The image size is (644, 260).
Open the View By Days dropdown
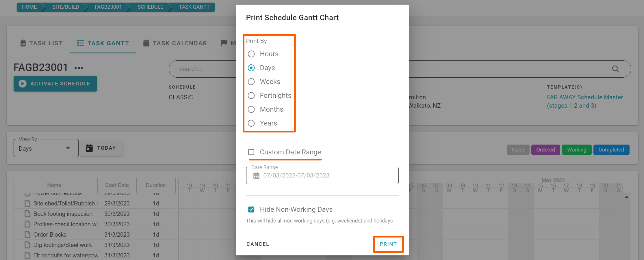point(46,148)
